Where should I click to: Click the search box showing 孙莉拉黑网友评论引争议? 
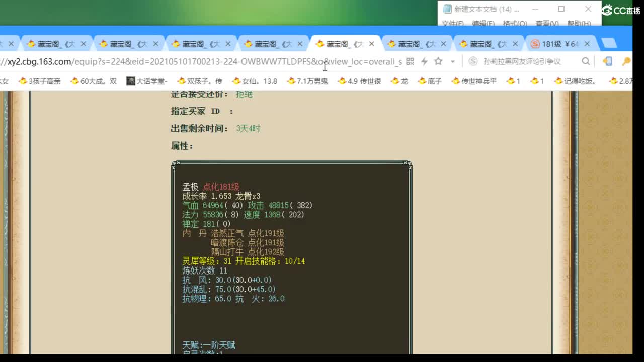[522, 61]
